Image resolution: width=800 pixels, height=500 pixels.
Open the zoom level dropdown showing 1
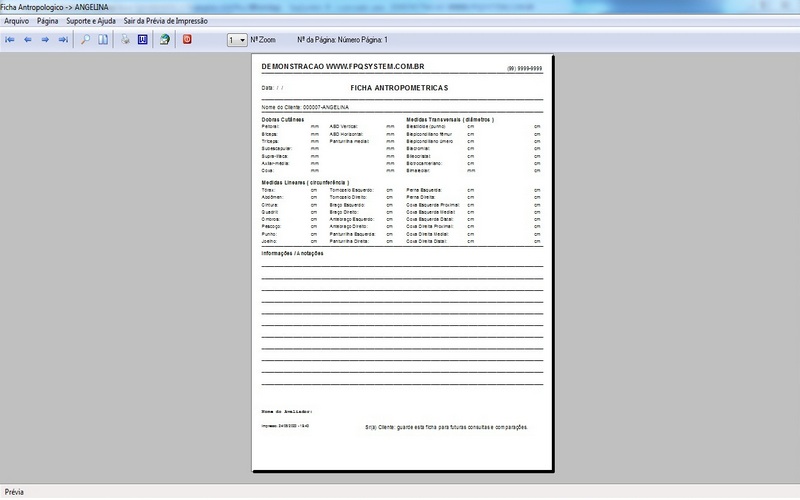tap(237, 40)
